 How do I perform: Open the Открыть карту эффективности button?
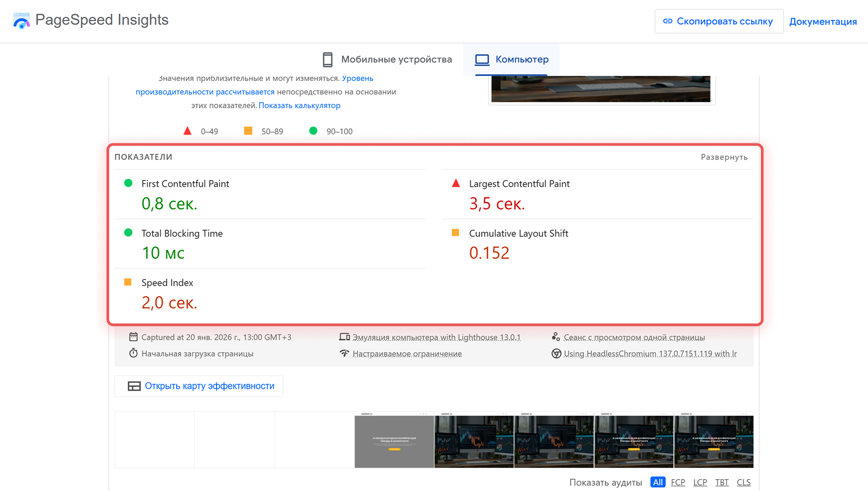click(x=199, y=386)
